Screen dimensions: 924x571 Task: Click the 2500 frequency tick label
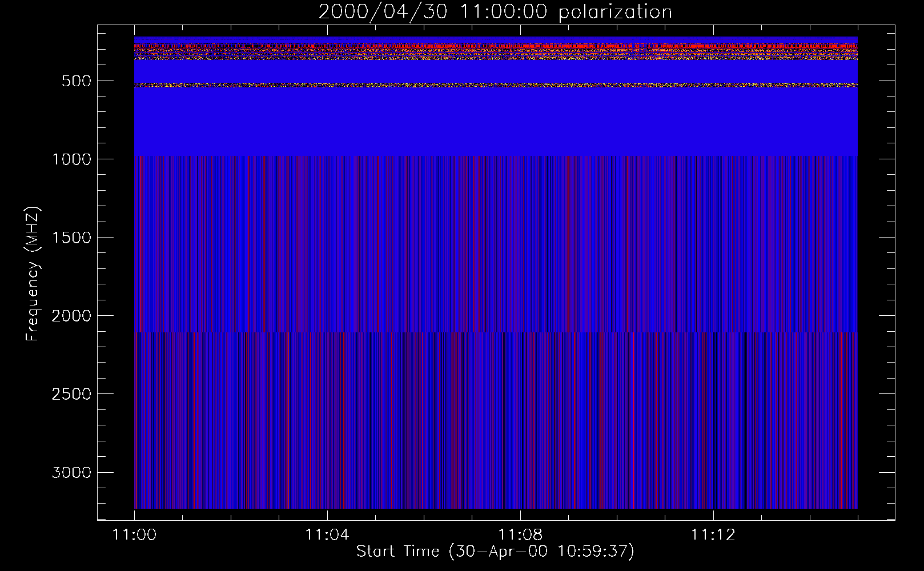pyautogui.click(x=71, y=394)
